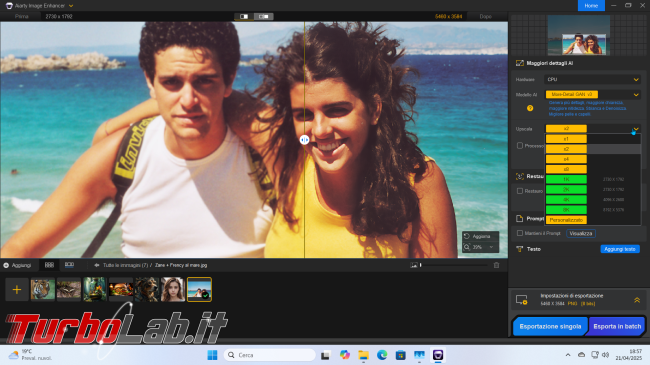
Task: Select the tiger thumbnail
Action: (43, 290)
